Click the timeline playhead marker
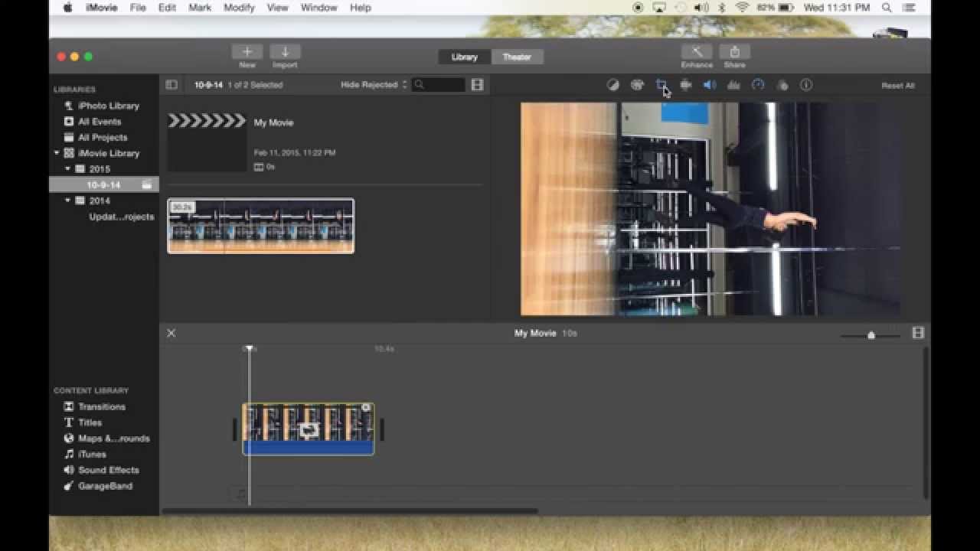980x551 pixels. [x=249, y=348]
